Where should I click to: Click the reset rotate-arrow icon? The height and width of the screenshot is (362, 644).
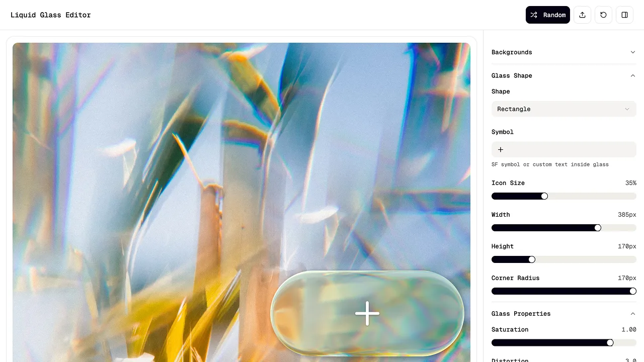pos(603,15)
